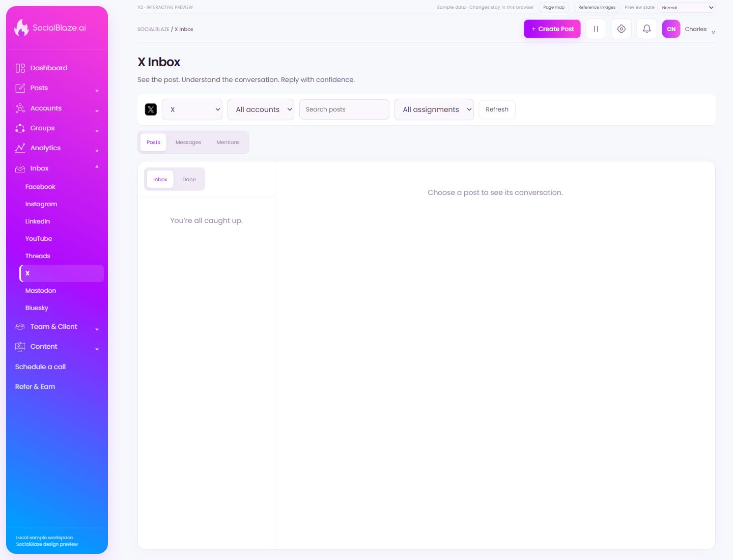Expand the Posts sidebar submenu chevron
The image size is (733, 560).
97,91
